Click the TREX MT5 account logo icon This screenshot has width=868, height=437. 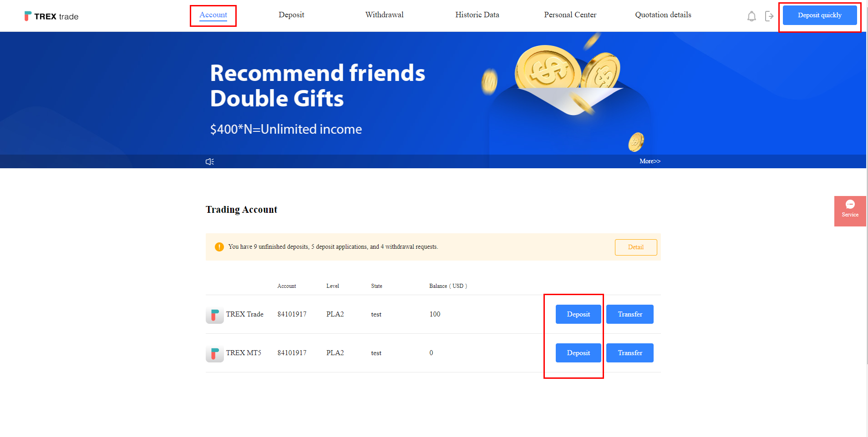215,353
